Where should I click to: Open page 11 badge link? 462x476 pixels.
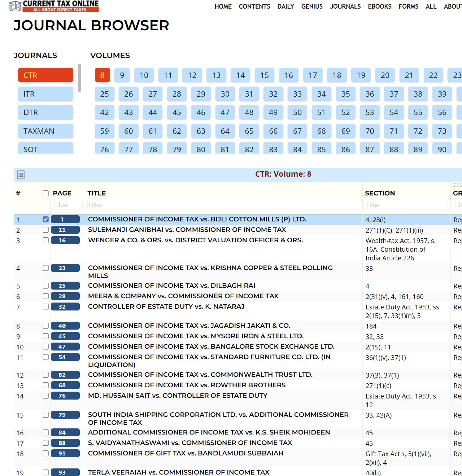coord(65,230)
